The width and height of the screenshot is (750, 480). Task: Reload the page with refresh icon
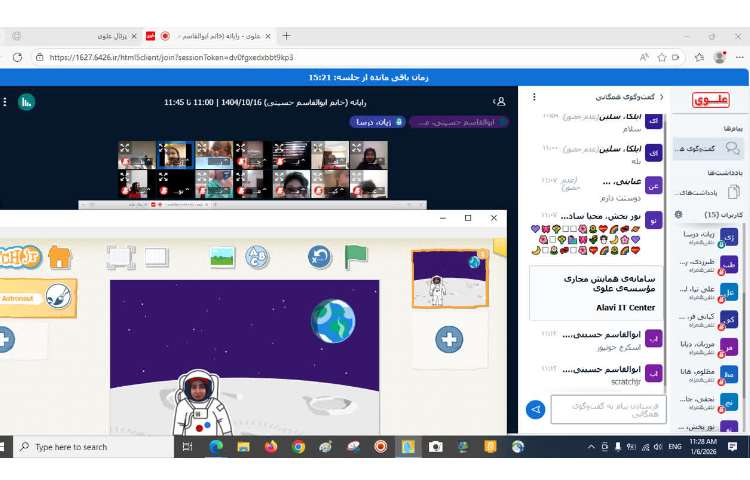(x=17, y=57)
